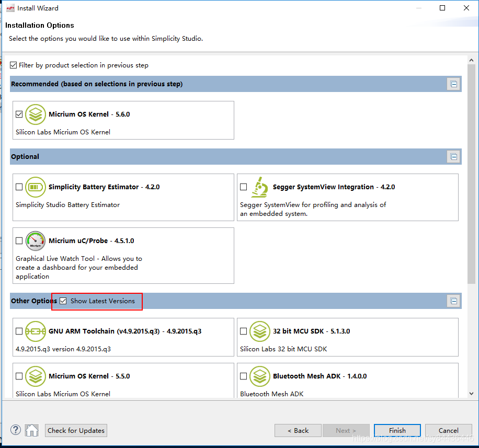
Task: Check Micrium OS Kernel 5.5.0 checkbox
Action: pyautogui.click(x=19, y=376)
